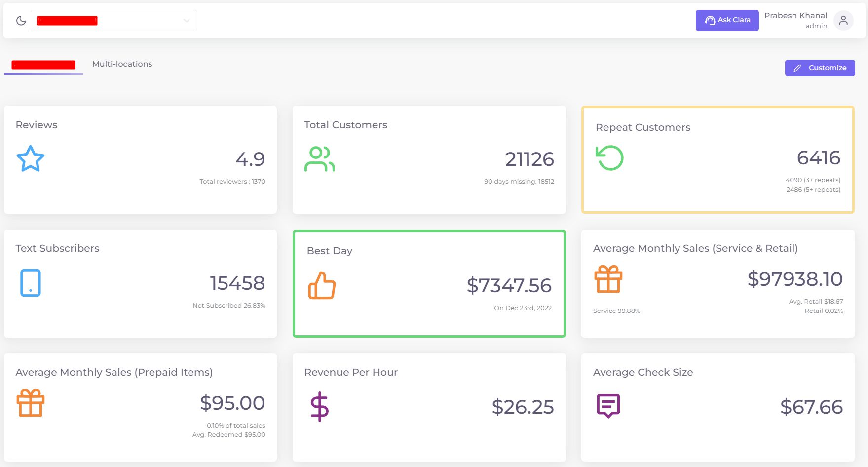
Task: Click the Total reviewers 1370 text
Action: click(232, 181)
